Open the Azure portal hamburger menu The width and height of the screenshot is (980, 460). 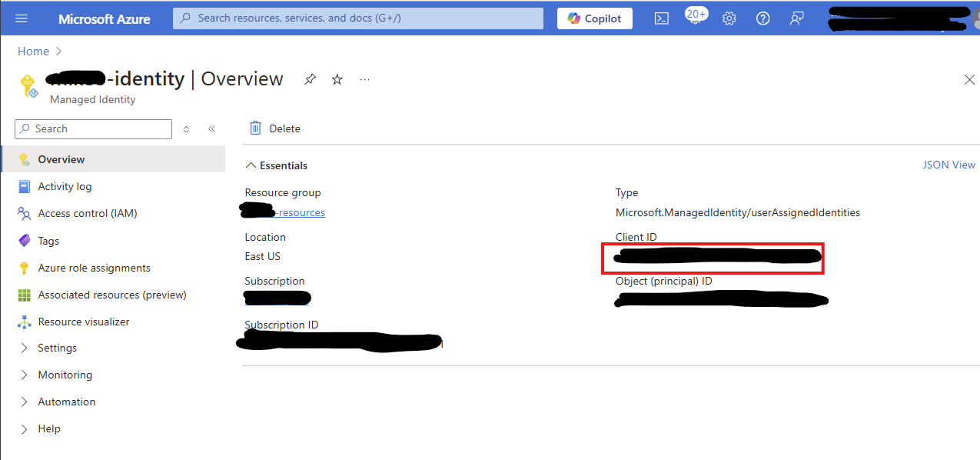point(22,18)
